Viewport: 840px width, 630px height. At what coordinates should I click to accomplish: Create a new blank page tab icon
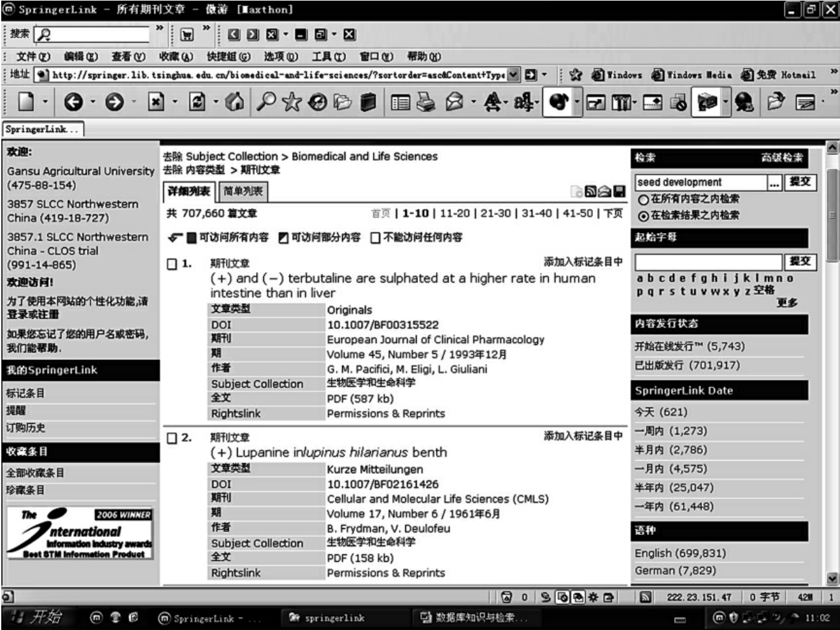pos(26,103)
